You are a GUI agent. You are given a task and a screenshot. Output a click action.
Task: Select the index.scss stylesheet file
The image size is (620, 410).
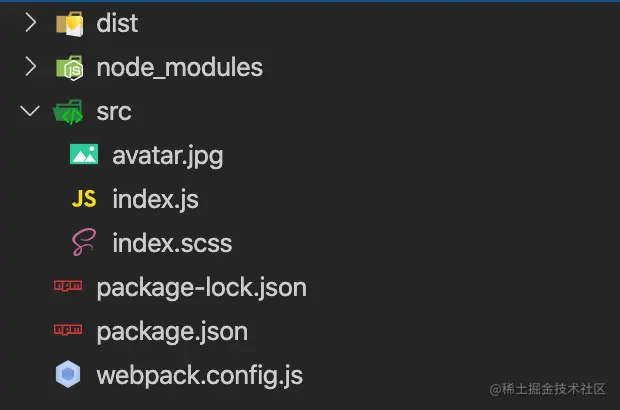coord(172,243)
